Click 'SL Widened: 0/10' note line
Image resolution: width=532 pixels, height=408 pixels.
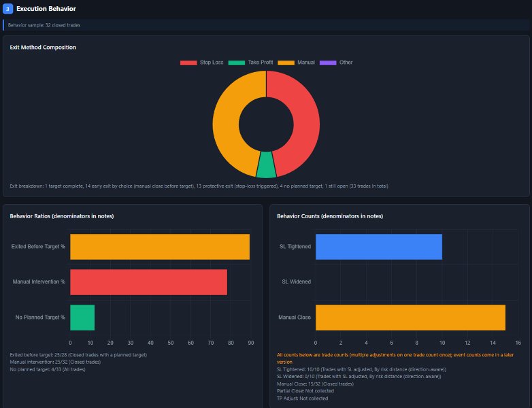tap(359, 377)
